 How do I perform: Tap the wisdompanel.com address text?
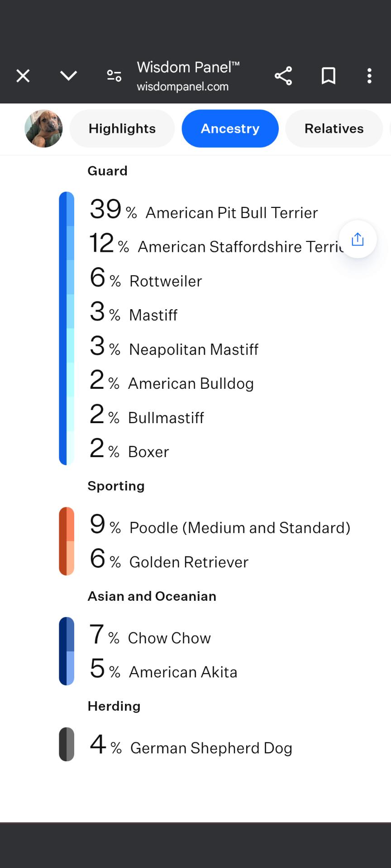tap(183, 87)
